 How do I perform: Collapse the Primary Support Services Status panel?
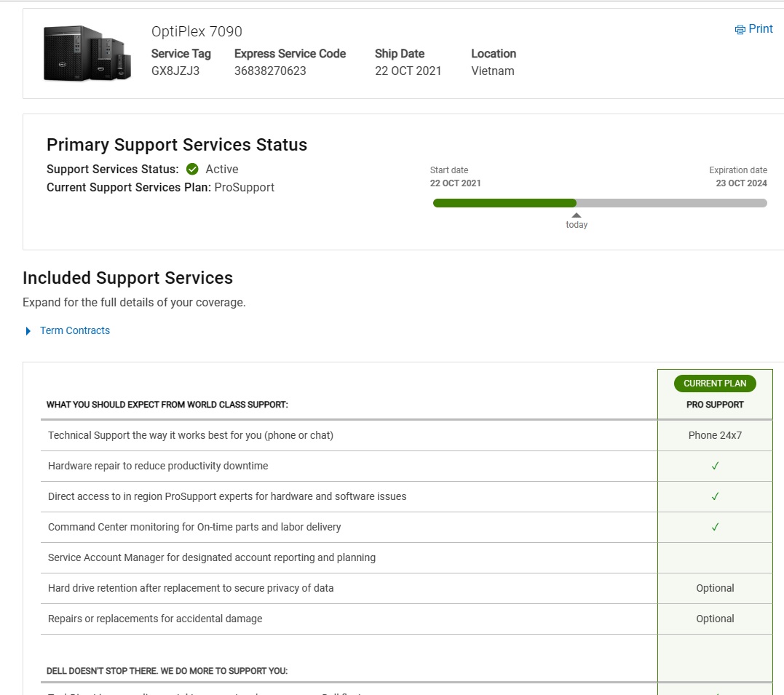coord(177,145)
